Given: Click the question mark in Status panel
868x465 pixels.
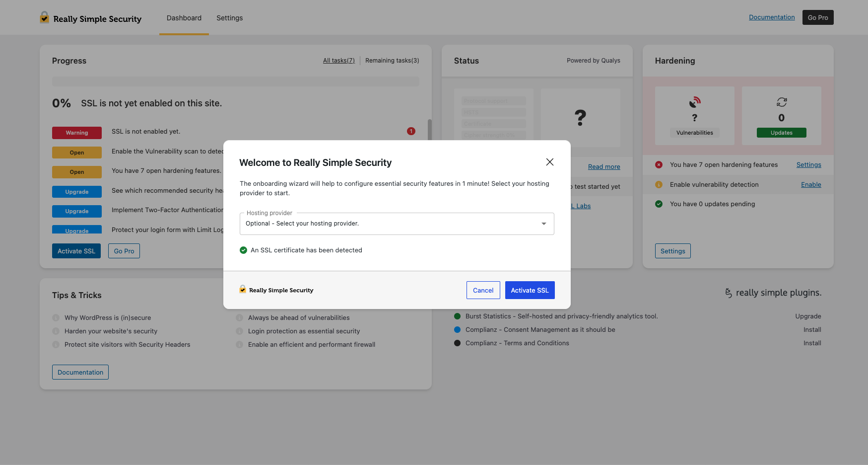Looking at the screenshot, I should (580, 118).
